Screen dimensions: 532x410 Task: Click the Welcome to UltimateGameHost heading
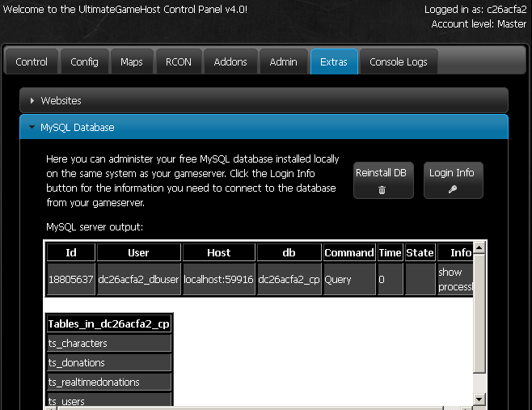point(125,9)
